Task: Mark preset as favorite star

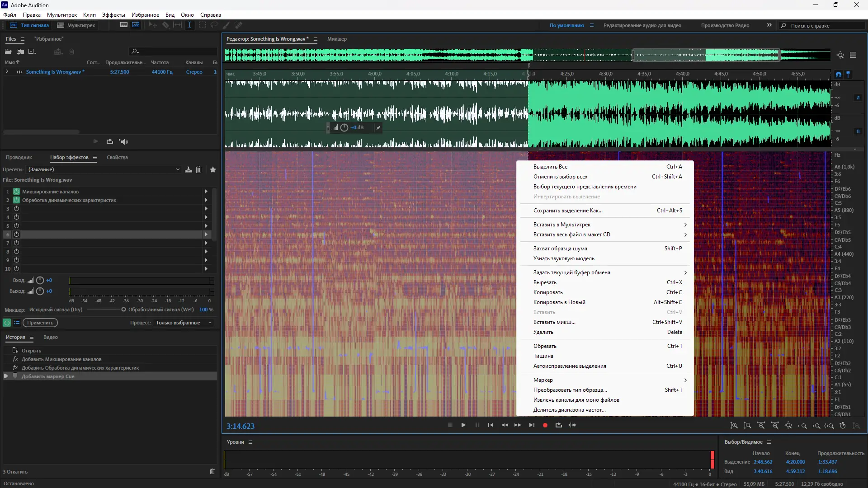Action: [x=213, y=169]
